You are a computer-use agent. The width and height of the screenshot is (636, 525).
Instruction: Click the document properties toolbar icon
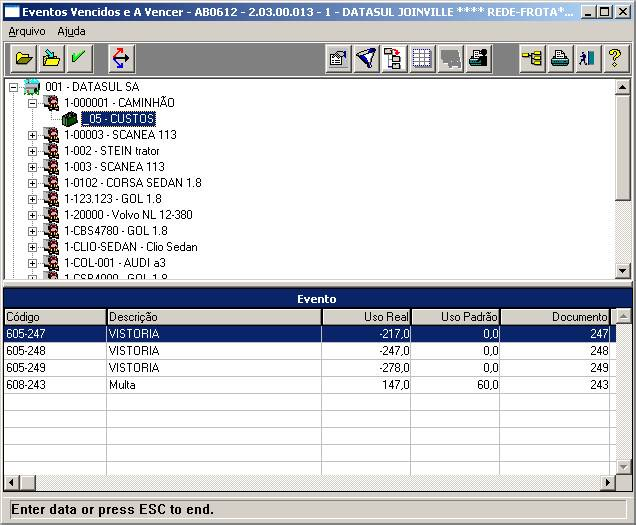(338, 59)
